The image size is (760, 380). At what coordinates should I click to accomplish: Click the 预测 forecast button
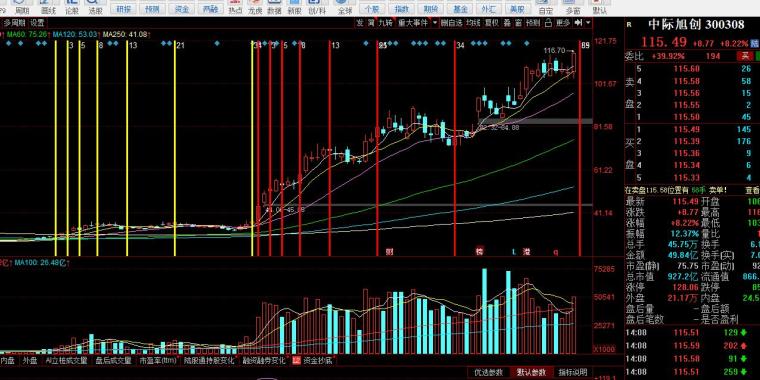click(x=152, y=8)
